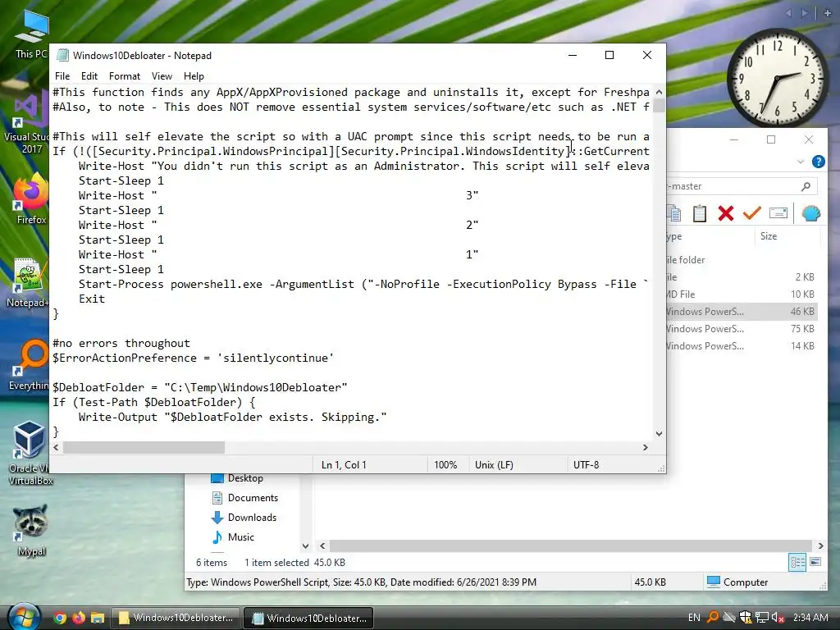The image size is (840, 630).
Task: Open the File menu in Notepad
Action: point(62,76)
